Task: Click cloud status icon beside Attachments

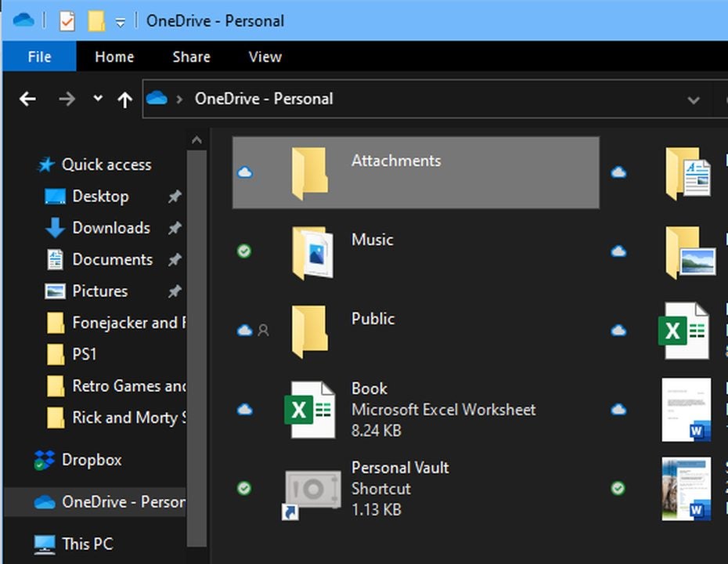Action: [245, 173]
